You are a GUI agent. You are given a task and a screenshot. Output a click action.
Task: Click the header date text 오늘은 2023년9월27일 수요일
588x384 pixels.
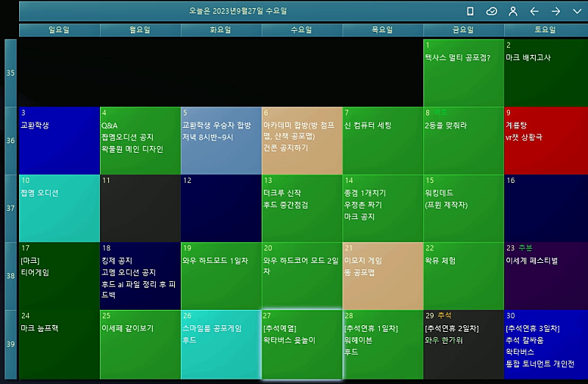pos(237,11)
